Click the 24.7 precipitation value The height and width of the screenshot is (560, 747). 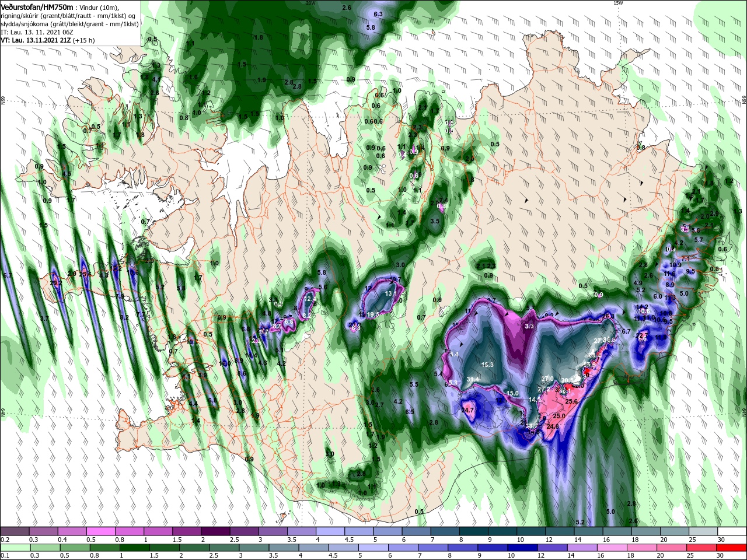[x=467, y=410]
